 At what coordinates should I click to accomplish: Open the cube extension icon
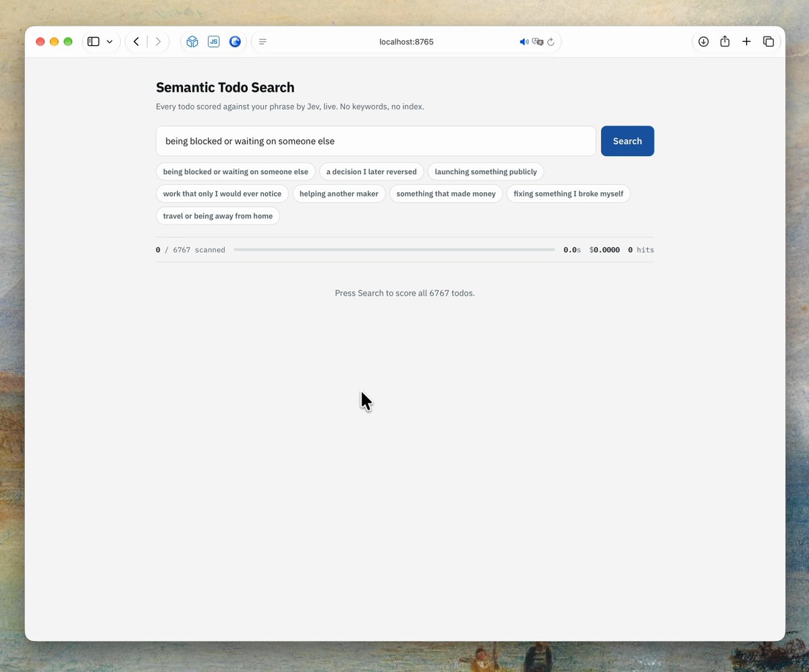pos(192,42)
